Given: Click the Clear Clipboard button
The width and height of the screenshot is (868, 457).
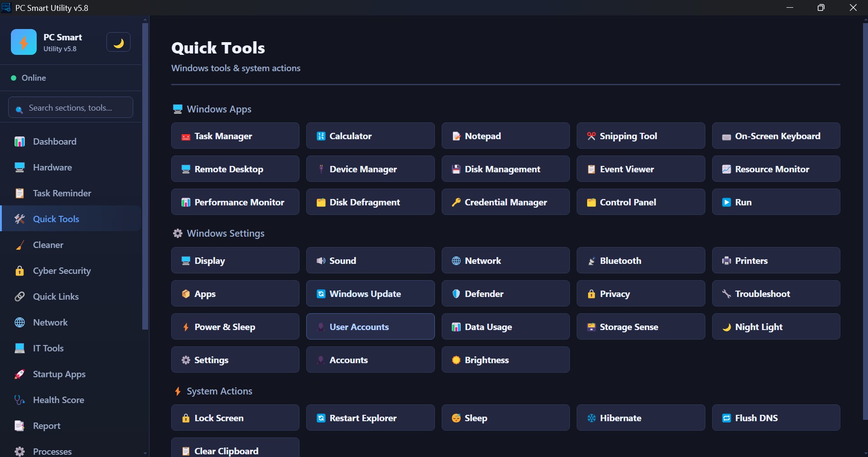Looking at the screenshot, I should tap(235, 447).
